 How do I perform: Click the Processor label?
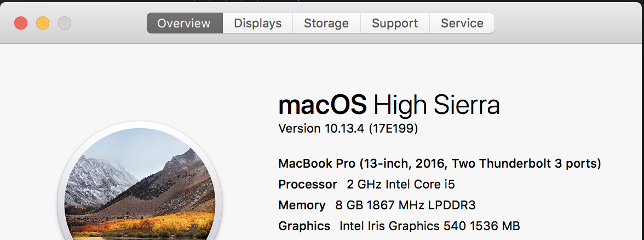click(x=308, y=184)
